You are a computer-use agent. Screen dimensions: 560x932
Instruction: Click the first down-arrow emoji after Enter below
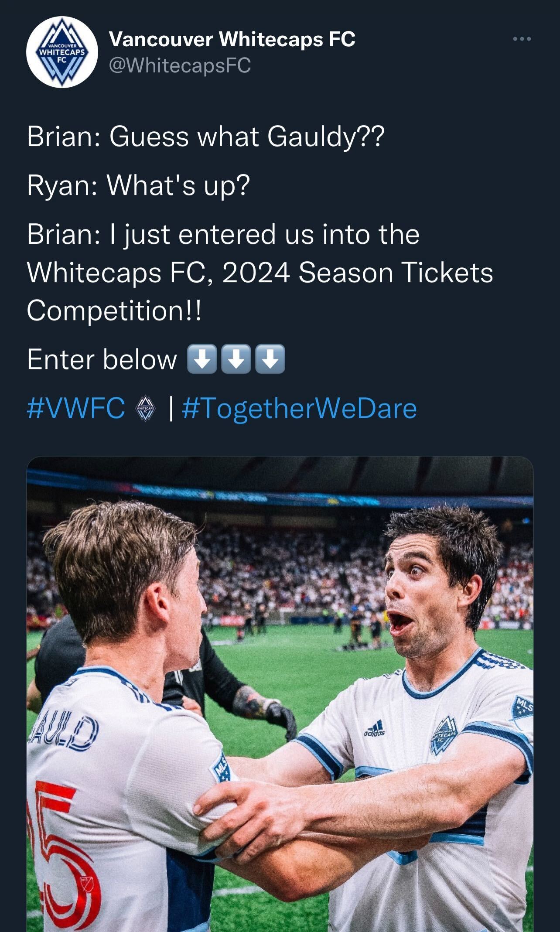pos(201,360)
